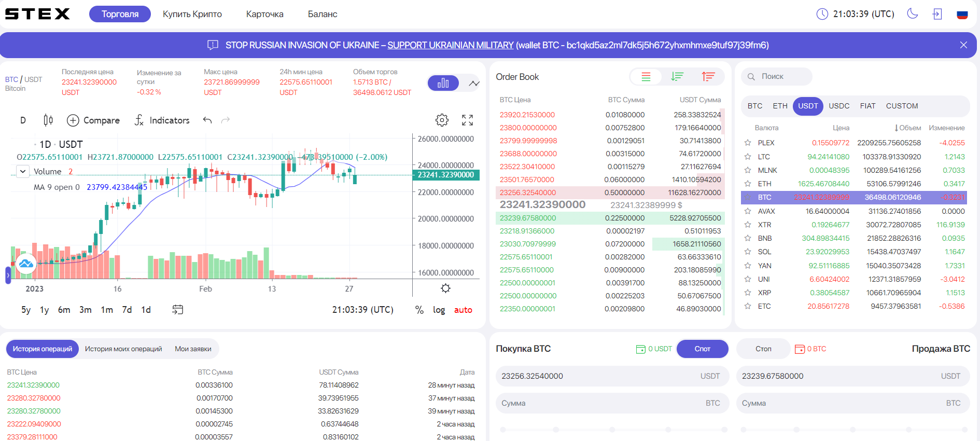Viewport: 980px width, 441px height.
Task: Set chart range to 1y
Action: click(x=45, y=310)
